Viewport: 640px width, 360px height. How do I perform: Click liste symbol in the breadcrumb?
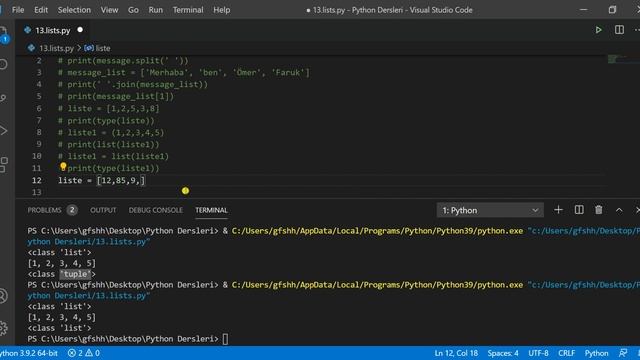102,48
